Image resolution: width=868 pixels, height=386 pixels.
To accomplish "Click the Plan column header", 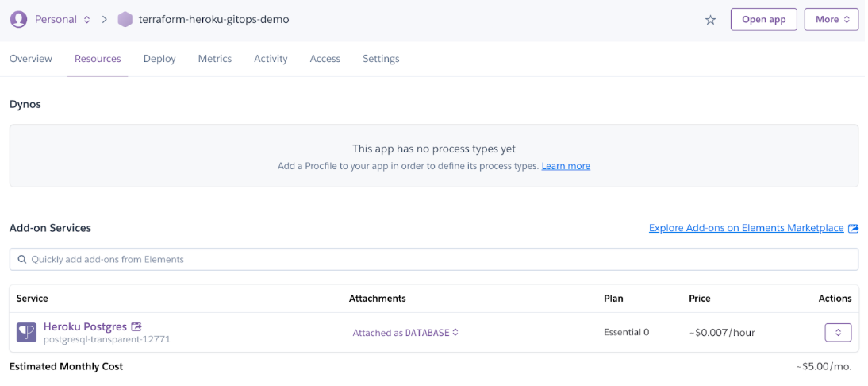I will pyautogui.click(x=613, y=299).
